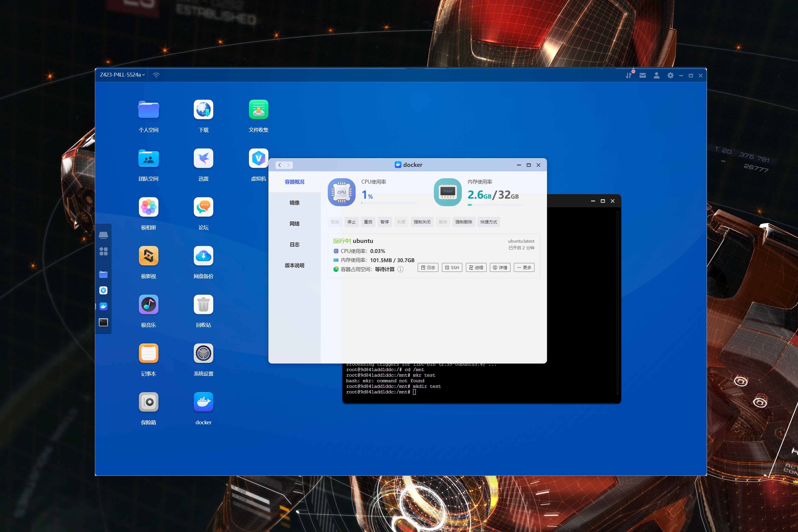Click the disabled 恢复 button
The width and height of the screenshot is (798, 532).
[x=401, y=222]
